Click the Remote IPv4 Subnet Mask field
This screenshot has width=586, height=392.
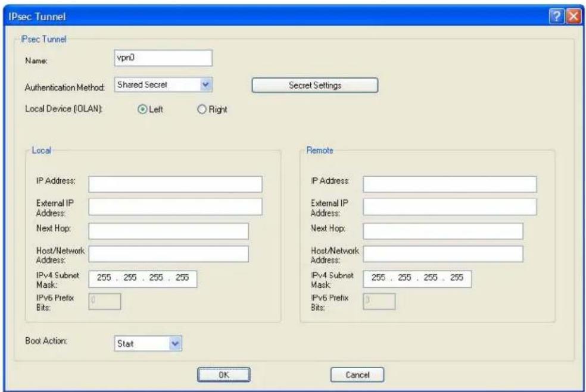[x=417, y=279]
